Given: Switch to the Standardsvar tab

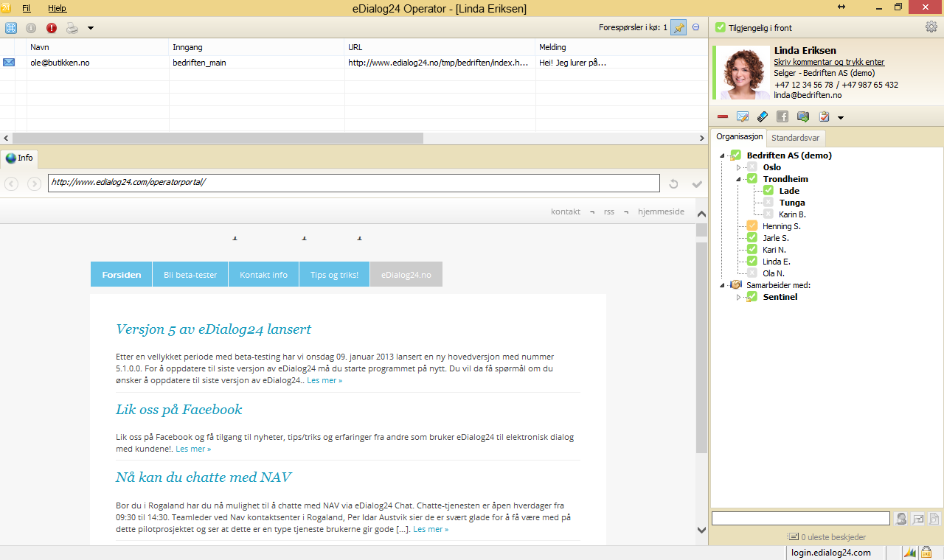Looking at the screenshot, I should [795, 138].
